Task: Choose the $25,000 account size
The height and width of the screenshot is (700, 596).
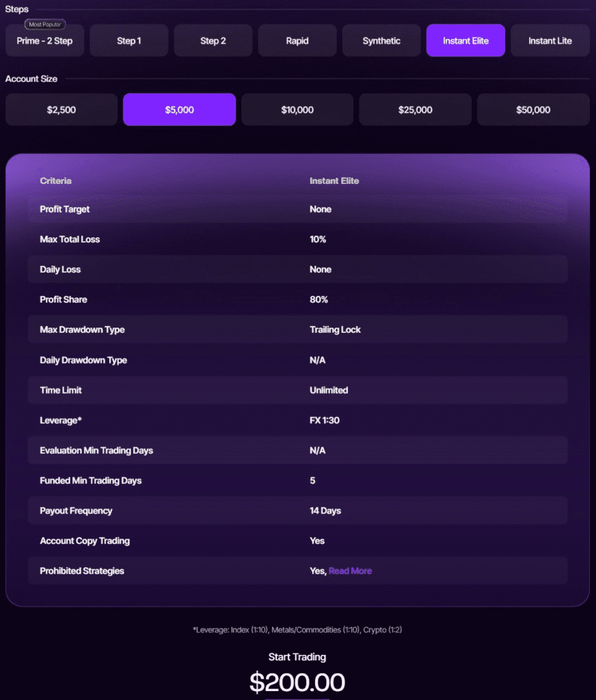Action: pos(415,109)
